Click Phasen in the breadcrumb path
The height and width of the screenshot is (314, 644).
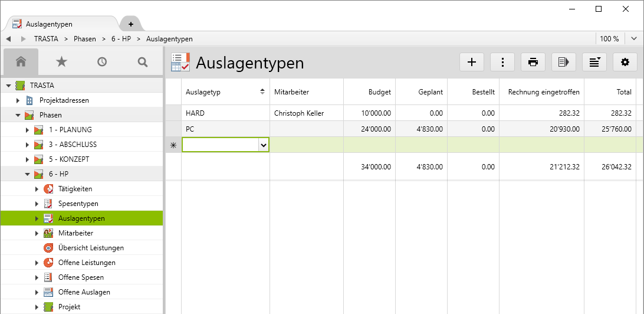point(84,39)
